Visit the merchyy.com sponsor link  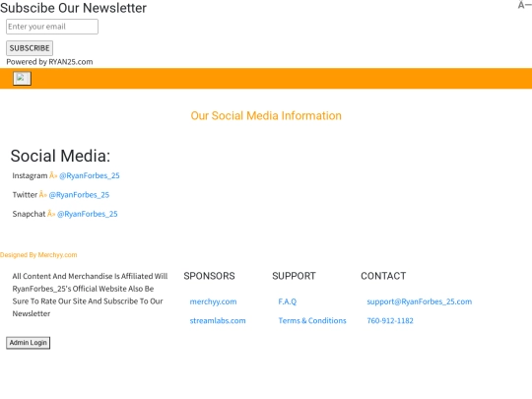click(x=213, y=301)
